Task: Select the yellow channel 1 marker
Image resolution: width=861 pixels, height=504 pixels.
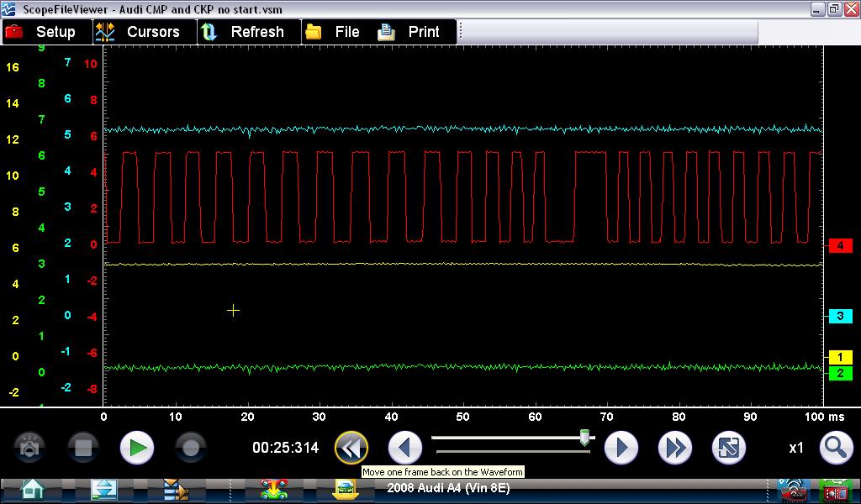Action: [x=840, y=358]
